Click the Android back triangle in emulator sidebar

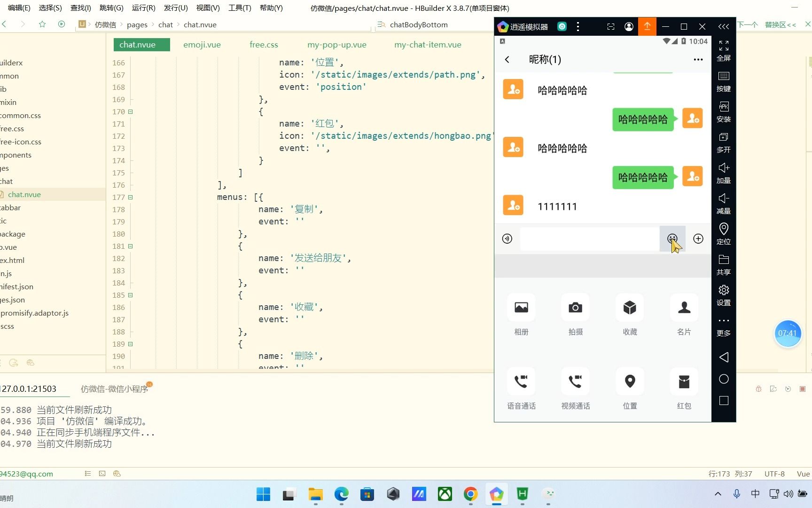click(x=724, y=357)
